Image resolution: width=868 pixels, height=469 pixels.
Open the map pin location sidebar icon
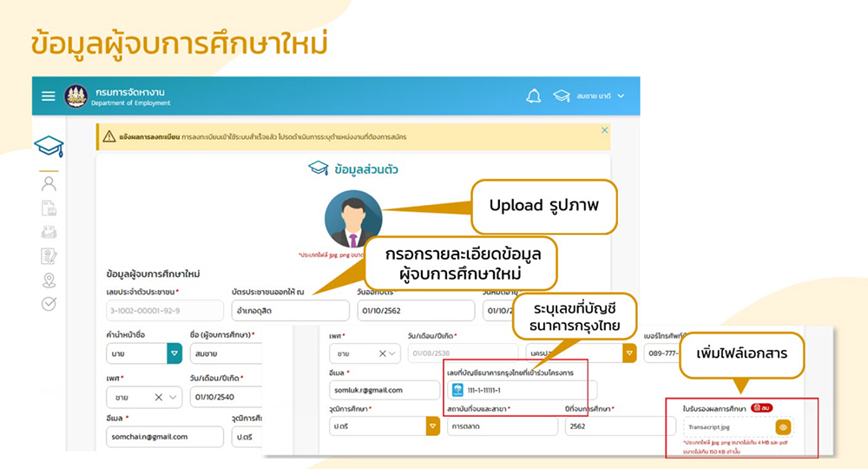click(x=49, y=281)
